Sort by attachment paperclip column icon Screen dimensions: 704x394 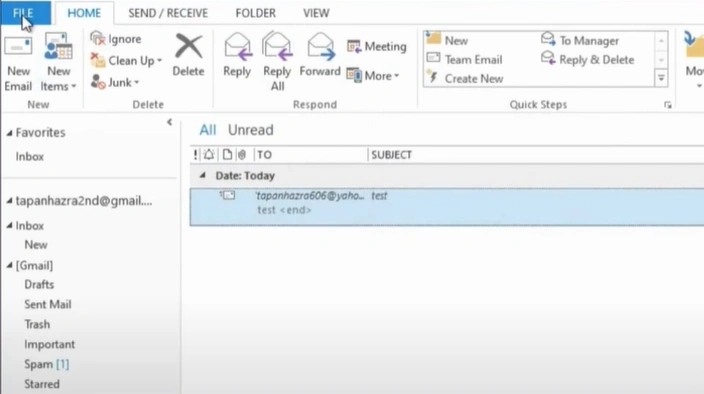[x=242, y=155]
